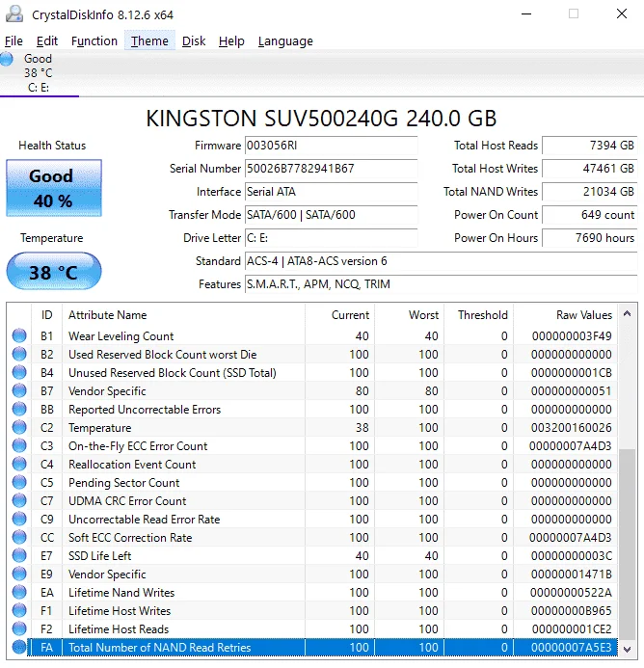Click status orb in the E9 Vendor Specific row
The width and height of the screenshot is (644, 668).
coord(19,574)
